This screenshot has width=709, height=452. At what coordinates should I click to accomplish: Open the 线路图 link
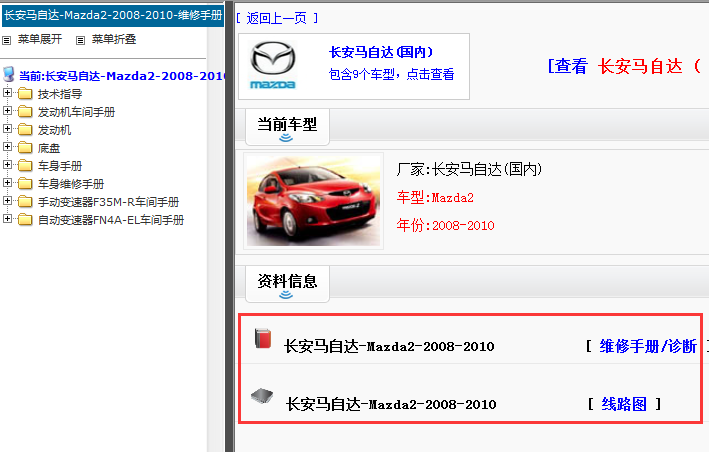tap(624, 404)
